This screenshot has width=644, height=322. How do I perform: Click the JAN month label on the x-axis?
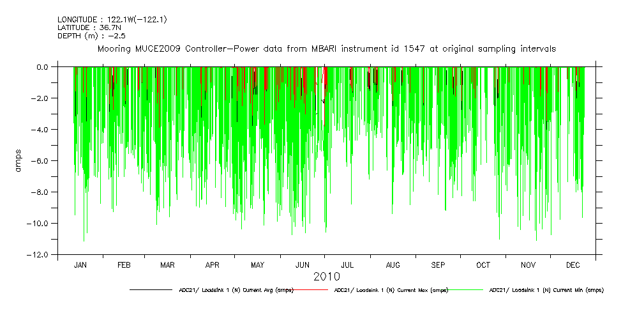(80, 265)
